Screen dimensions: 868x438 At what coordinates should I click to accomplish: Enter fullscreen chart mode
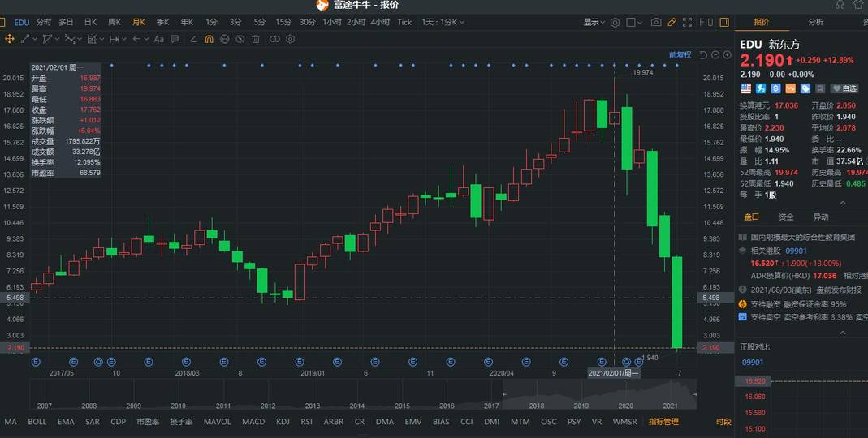click(x=688, y=22)
